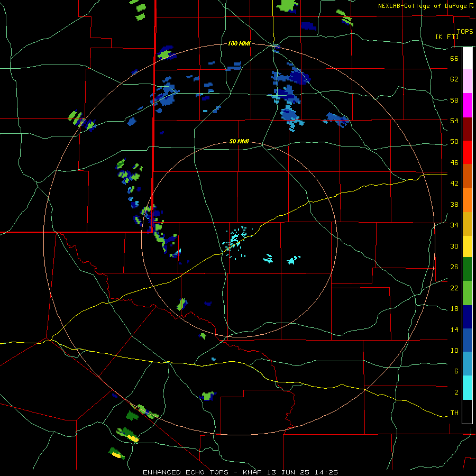The image size is (476, 476).
Task: Click the "[K FT]" units label
Action: coord(447,36)
